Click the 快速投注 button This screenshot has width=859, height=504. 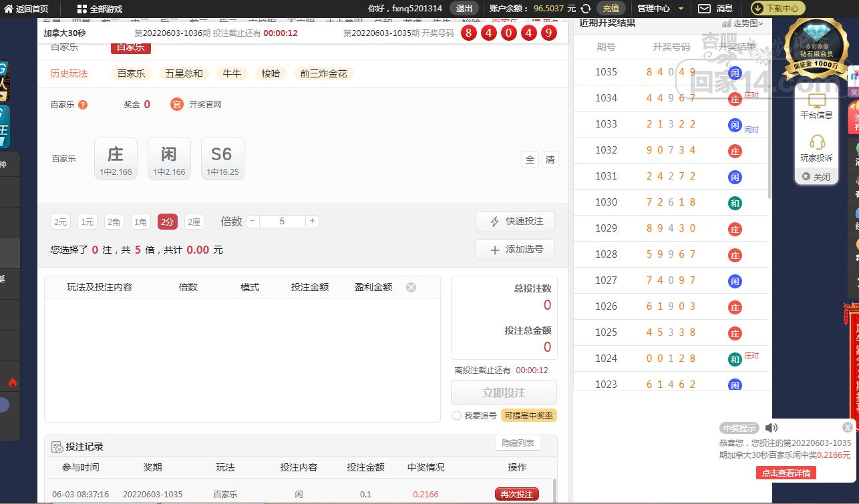(x=515, y=222)
